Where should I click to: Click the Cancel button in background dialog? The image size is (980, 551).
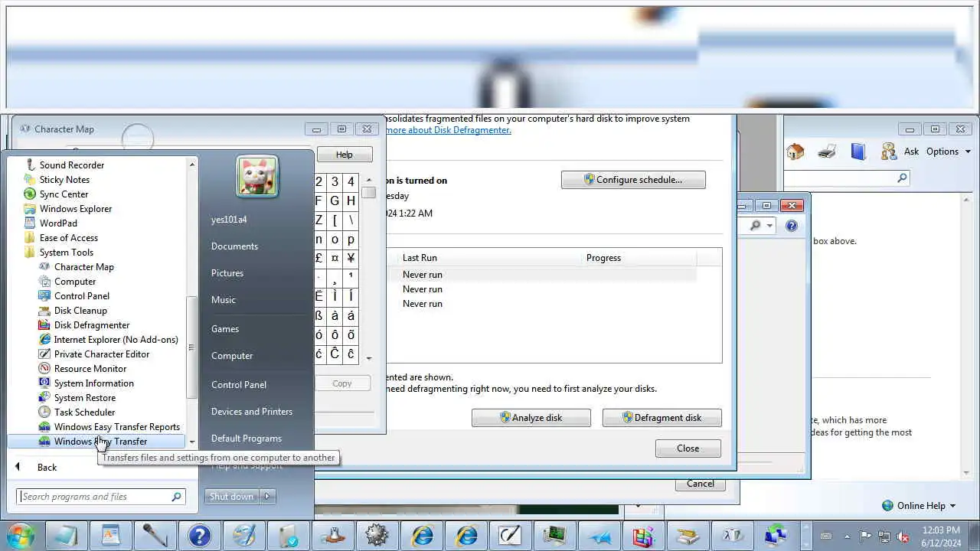tap(701, 484)
